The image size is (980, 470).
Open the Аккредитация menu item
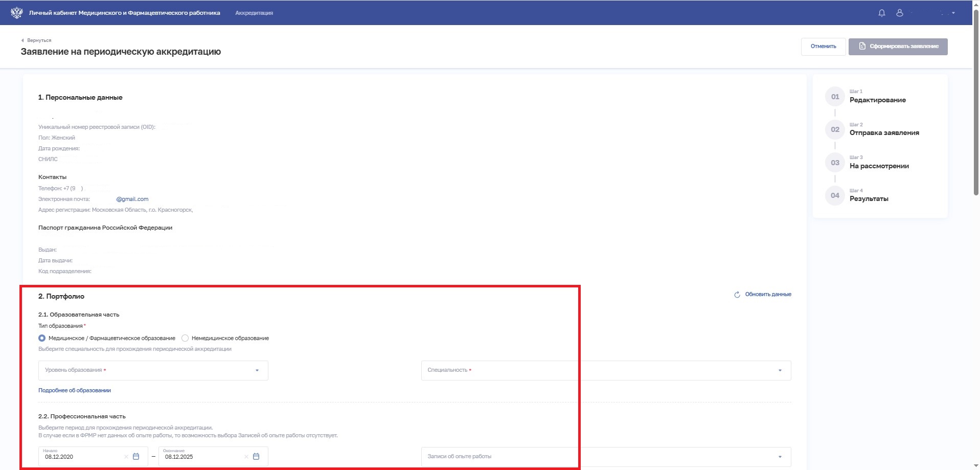[x=254, y=13]
